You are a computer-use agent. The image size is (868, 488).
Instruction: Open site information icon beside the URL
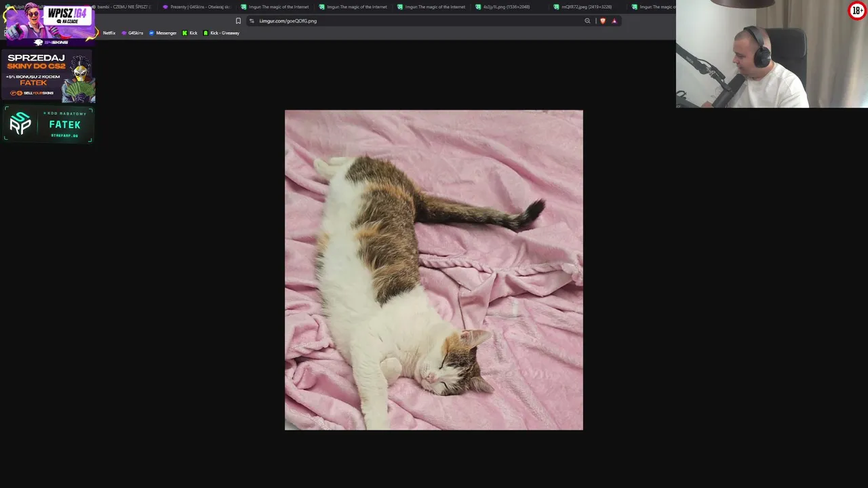252,21
